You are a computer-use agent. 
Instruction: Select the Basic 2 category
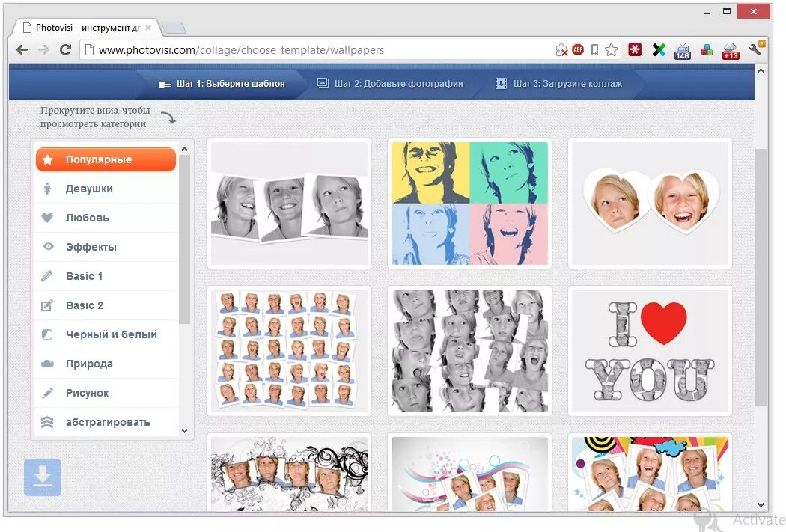click(106, 305)
